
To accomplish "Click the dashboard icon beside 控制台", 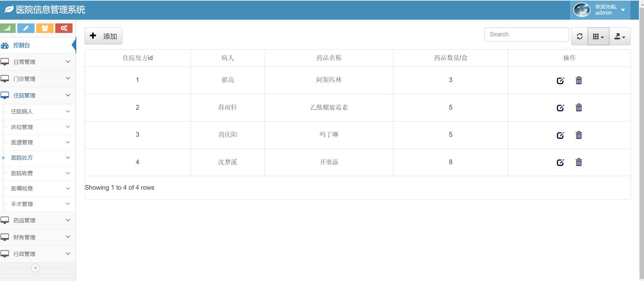I will pyautogui.click(x=5, y=45).
